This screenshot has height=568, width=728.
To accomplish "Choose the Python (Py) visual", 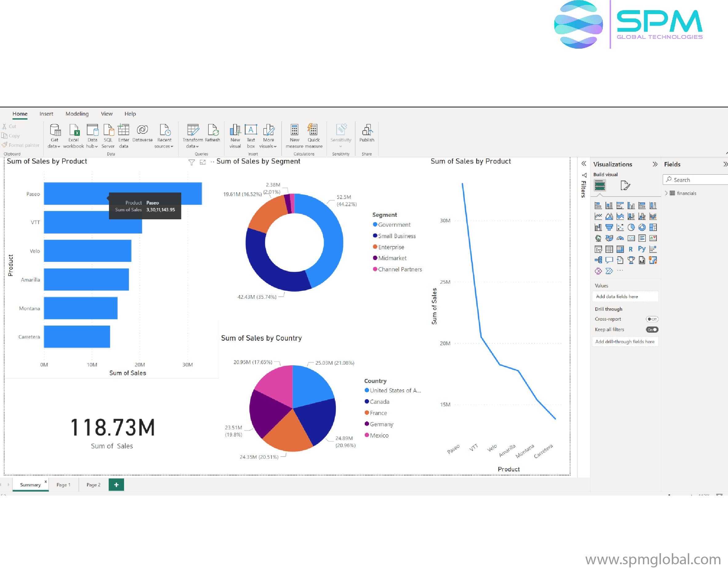I will pos(642,249).
